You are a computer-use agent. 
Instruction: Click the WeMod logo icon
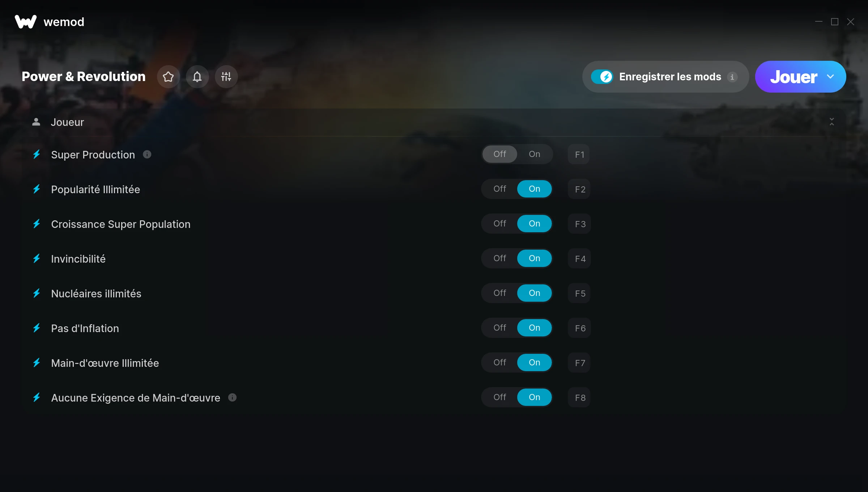pos(26,22)
